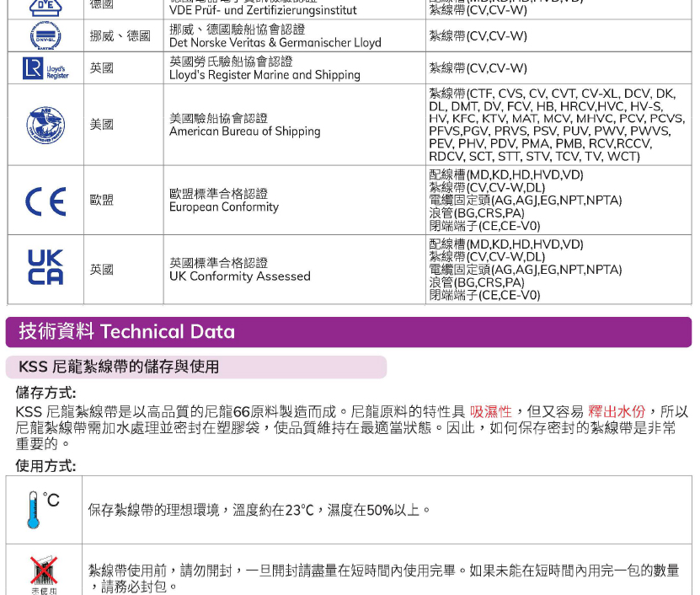
Task: Select the text "American Bureau of Shipping"
Action: 245,131
